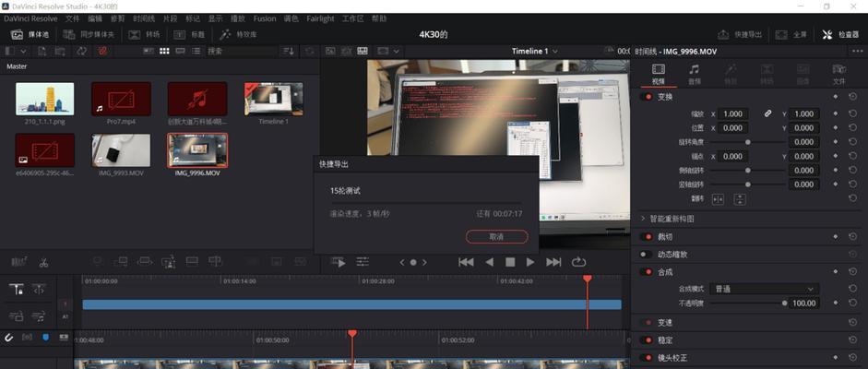Click the 快捷导出 (Quick Export) toolbar button
This screenshot has height=369, width=868.
[740, 34]
